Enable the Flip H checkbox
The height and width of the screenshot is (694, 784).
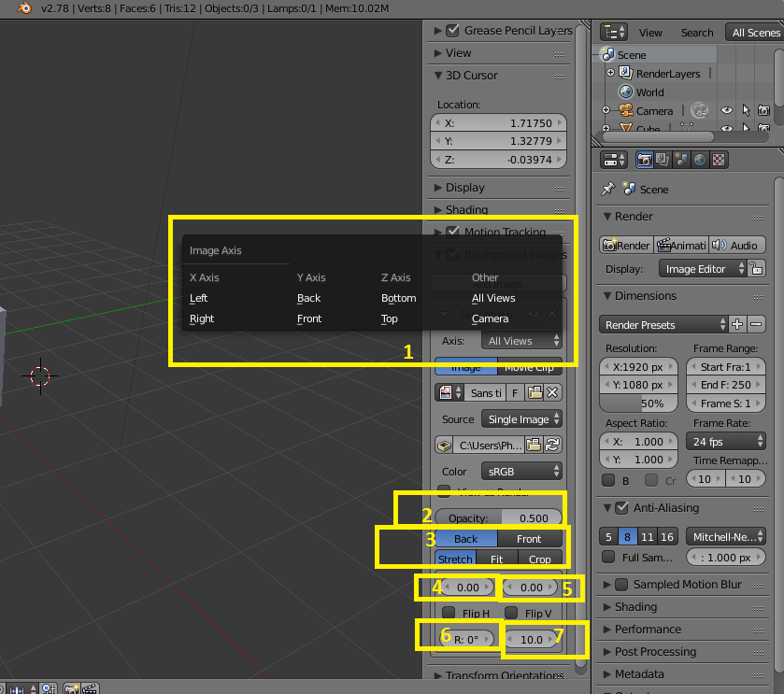pyautogui.click(x=449, y=613)
